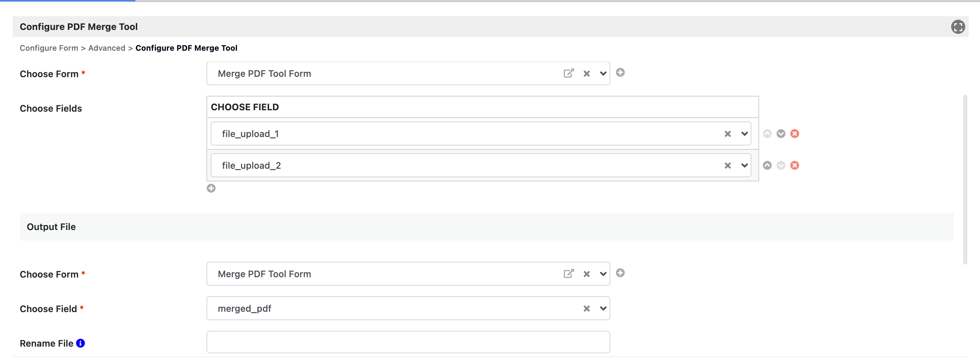Clear the file_upload_1 field selection
Screen dimensions: 980x360
click(727, 134)
